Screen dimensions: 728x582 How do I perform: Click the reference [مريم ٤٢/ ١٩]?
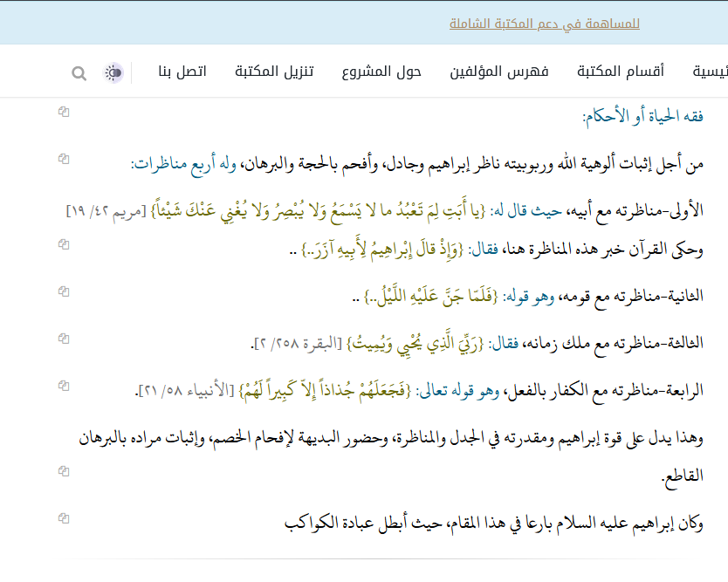tap(106, 211)
